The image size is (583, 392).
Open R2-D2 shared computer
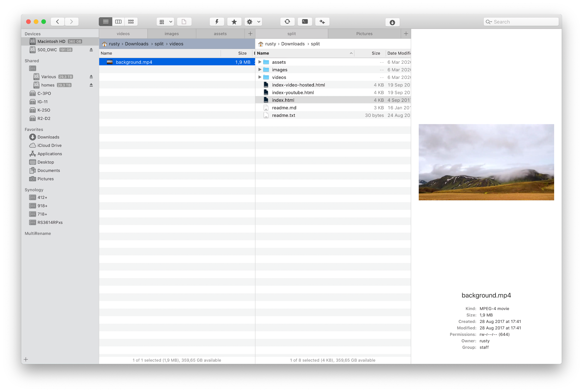60,119
